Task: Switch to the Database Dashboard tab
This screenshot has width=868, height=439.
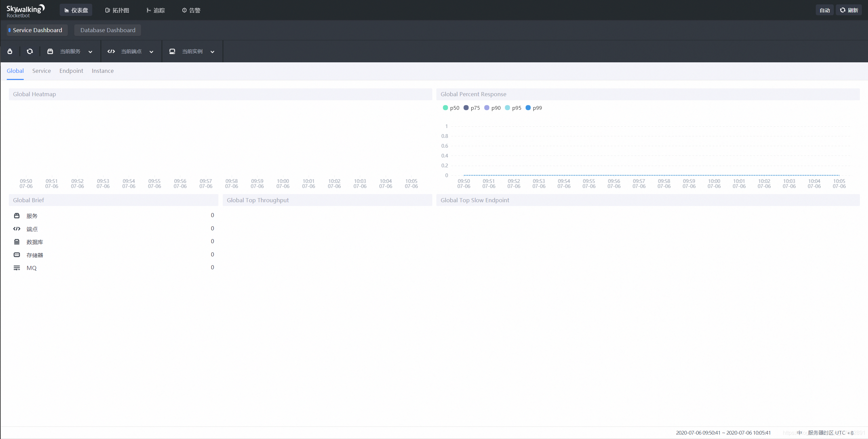Action: coord(108,30)
